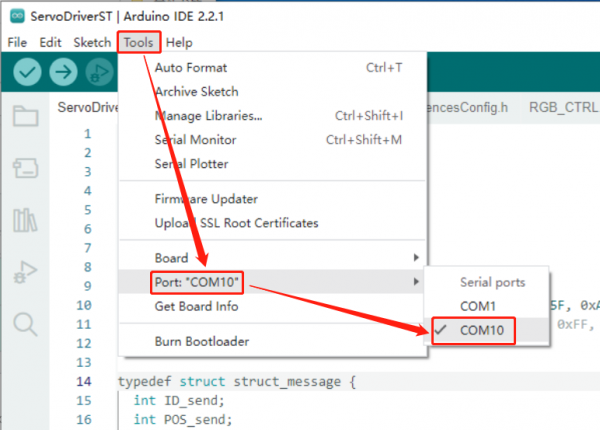Open the Tools menu
The image size is (600, 430).
pos(138,43)
